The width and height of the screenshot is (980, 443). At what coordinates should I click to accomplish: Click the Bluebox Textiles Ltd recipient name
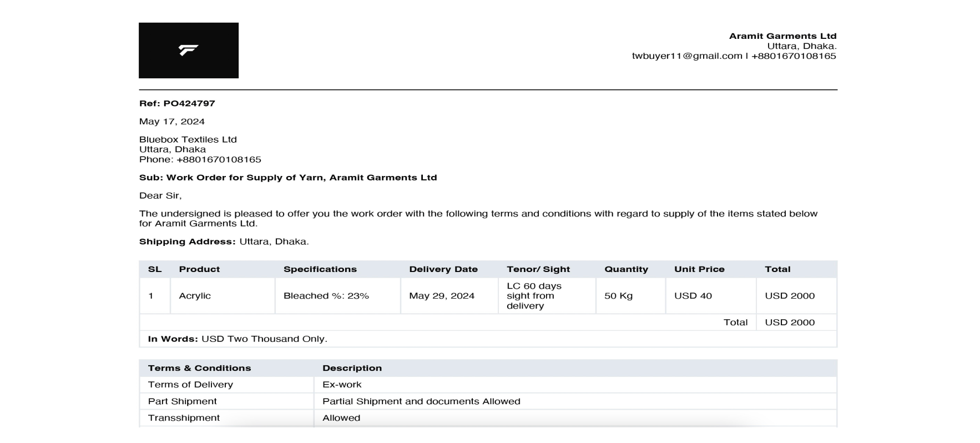click(188, 140)
